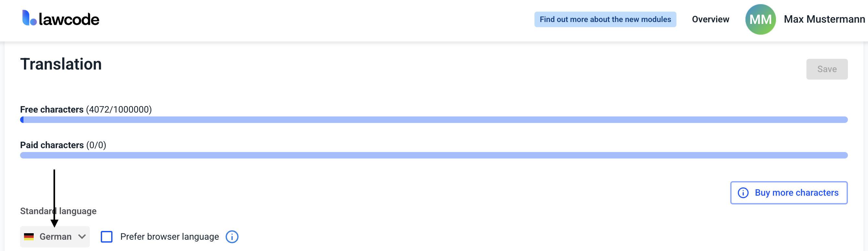Click the Free characters progress bar
The height and width of the screenshot is (251, 868).
pyautogui.click(x=434, y=120)
